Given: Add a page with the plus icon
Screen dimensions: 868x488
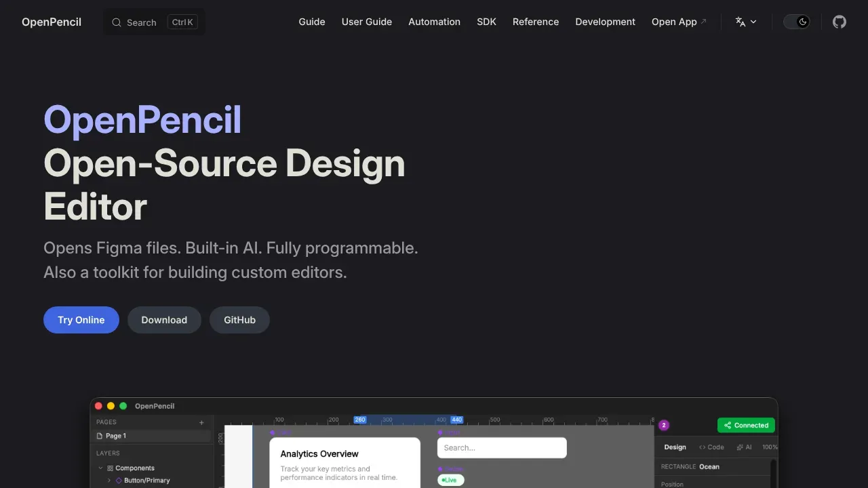Looking at the screenshot, I should point(201,422).
